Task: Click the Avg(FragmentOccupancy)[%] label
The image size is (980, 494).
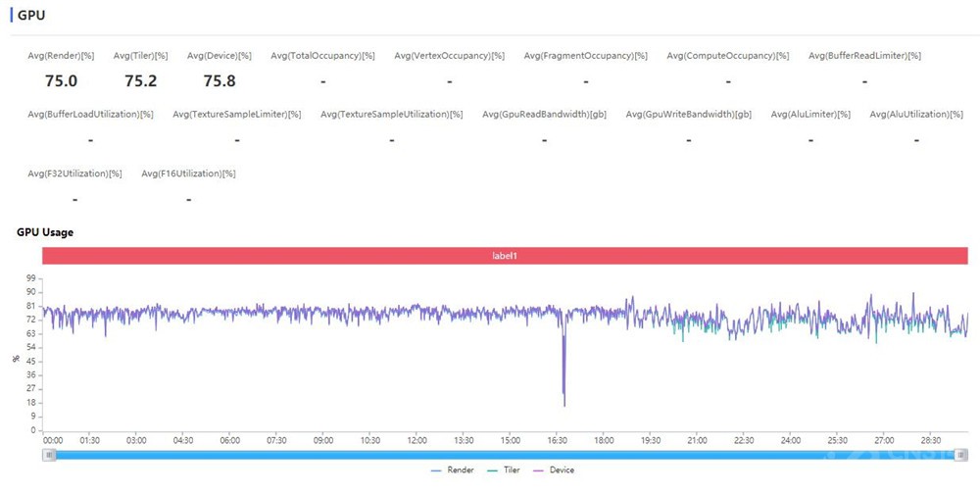Action: coord(586,56)
